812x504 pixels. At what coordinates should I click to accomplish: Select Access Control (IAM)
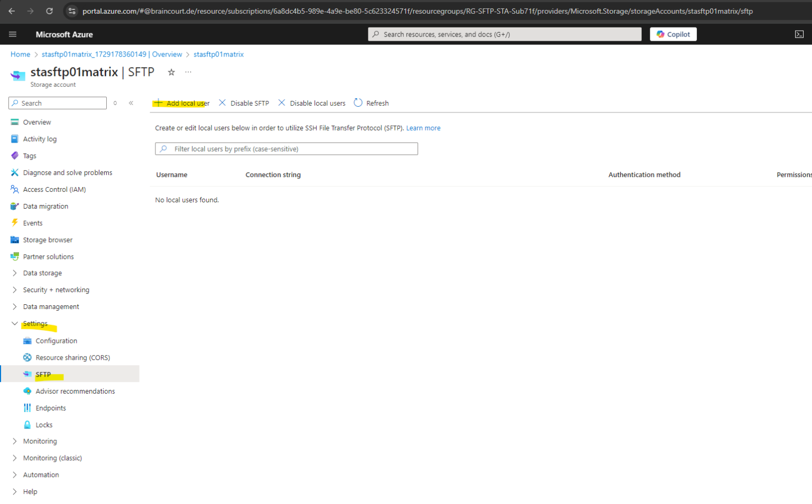pyautogui.click(x=54, y=189)
